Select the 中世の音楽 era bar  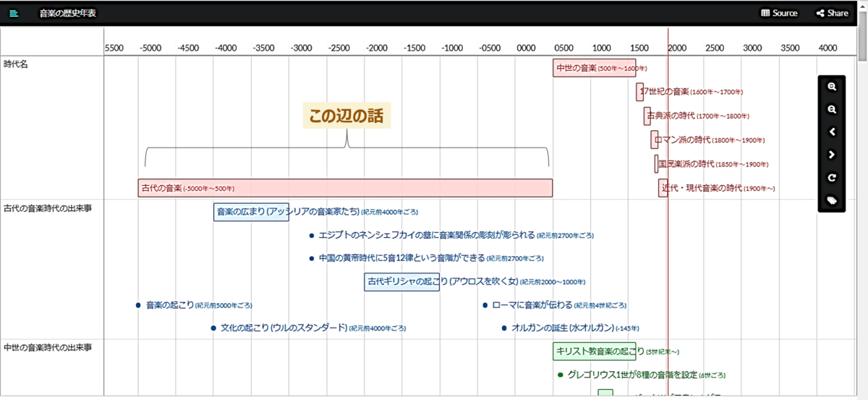pos(594,68)
